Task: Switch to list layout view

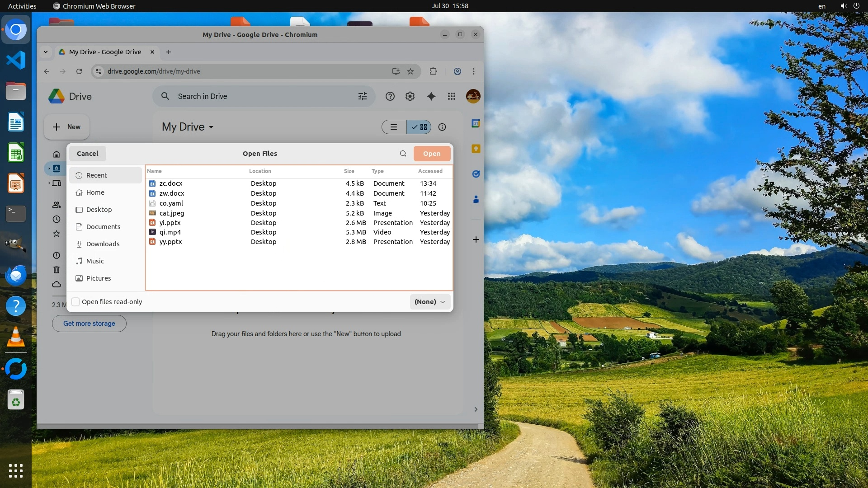Action: click(394, 127)
